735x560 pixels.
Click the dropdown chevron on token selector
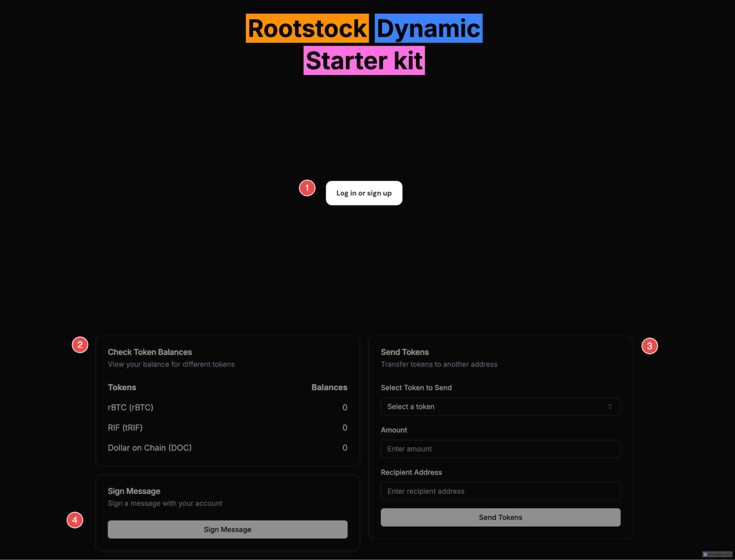click(x=610, y=406)
